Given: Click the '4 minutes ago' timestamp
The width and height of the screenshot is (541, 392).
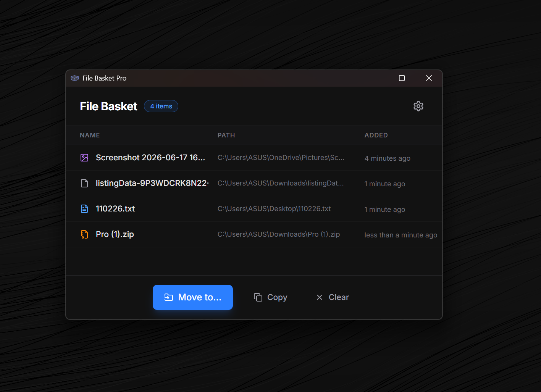Looking at the screenshot, I should [x=388, y=158].
